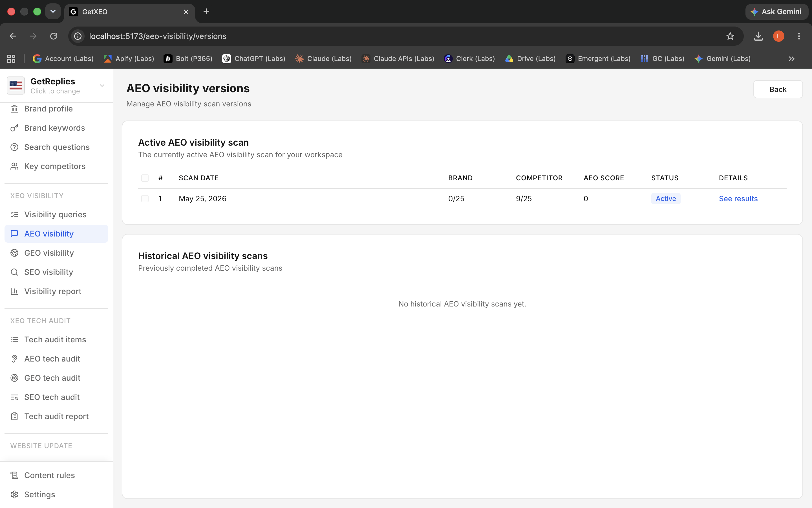
Task: Click the May 25, 2026 scan date cell
Action: pyautogui.click(x=202, y=199)
